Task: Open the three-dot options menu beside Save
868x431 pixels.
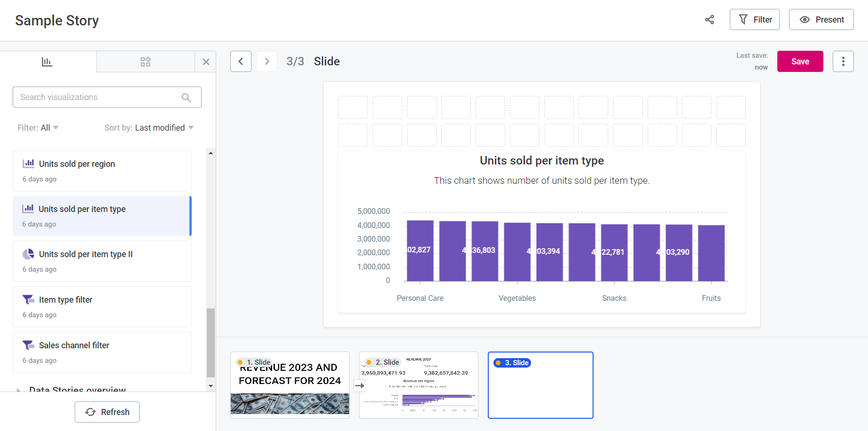Action: click(843, 61)
